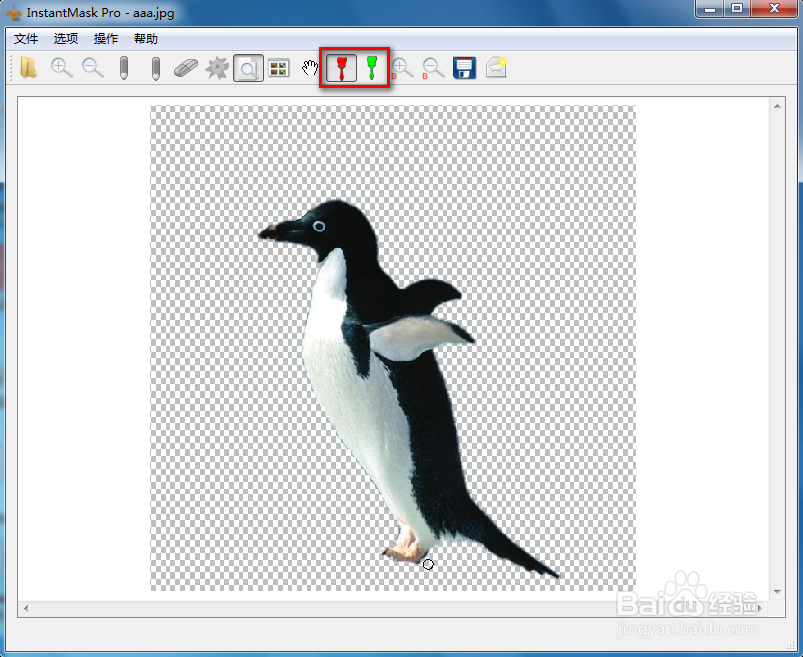Open the 操作 menu
803x657 pixels.
pyautogui.click(x=106, y=39)
